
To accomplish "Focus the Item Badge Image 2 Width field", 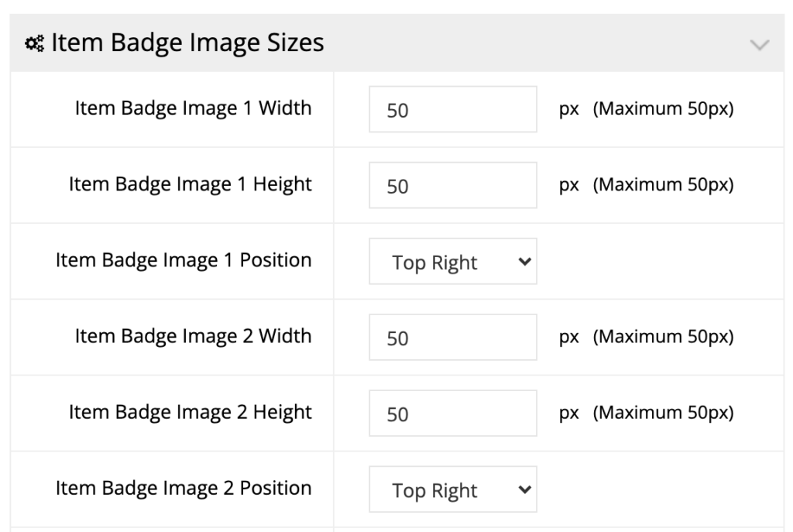I will point(452,338).
